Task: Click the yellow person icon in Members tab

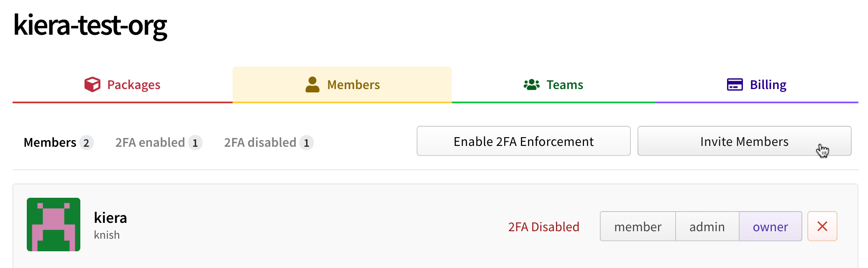Action: coord(312,84)
